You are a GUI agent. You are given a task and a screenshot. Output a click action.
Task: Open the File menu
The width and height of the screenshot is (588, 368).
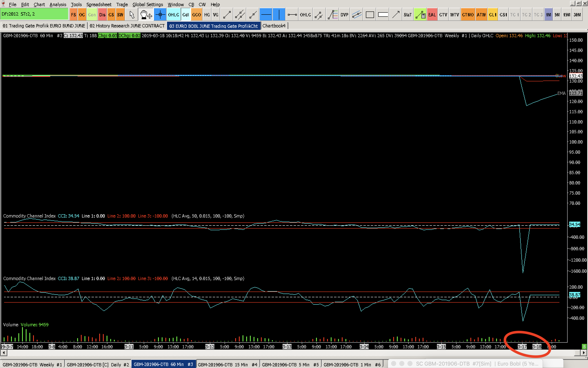12,4
